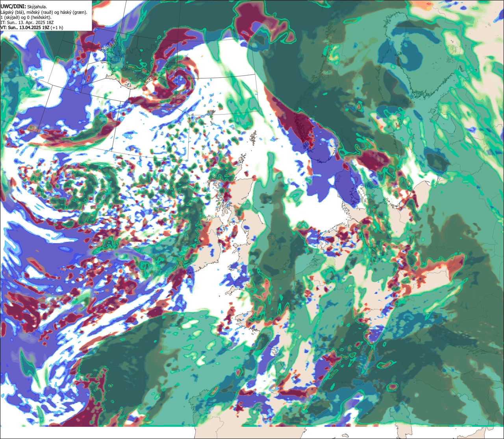This screenshot has width=504, height=439.
Task: Click the line starting Lágský (blá), miðský (rauð)
Action: coord(44,12)
